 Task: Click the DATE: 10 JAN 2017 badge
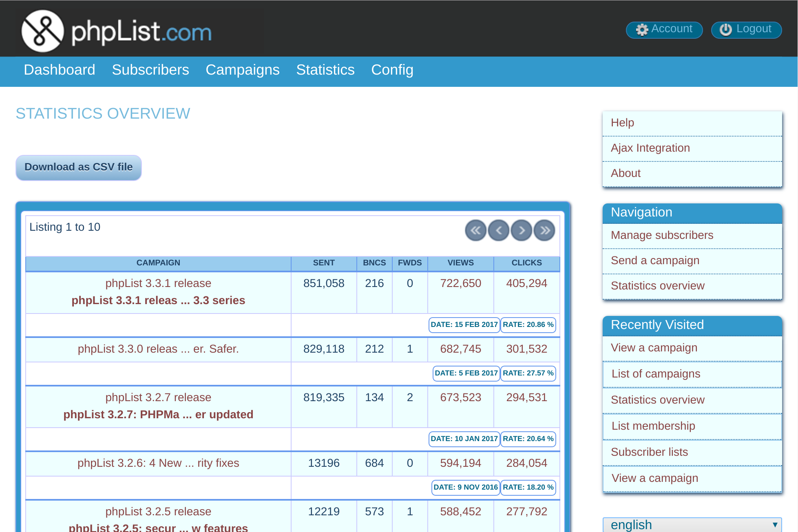coord(464,439)
